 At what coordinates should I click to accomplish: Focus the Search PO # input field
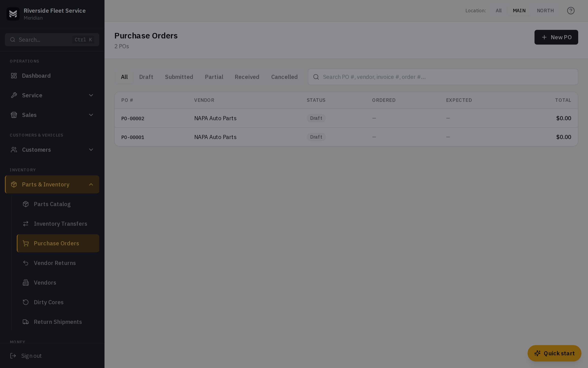[443, 77]
